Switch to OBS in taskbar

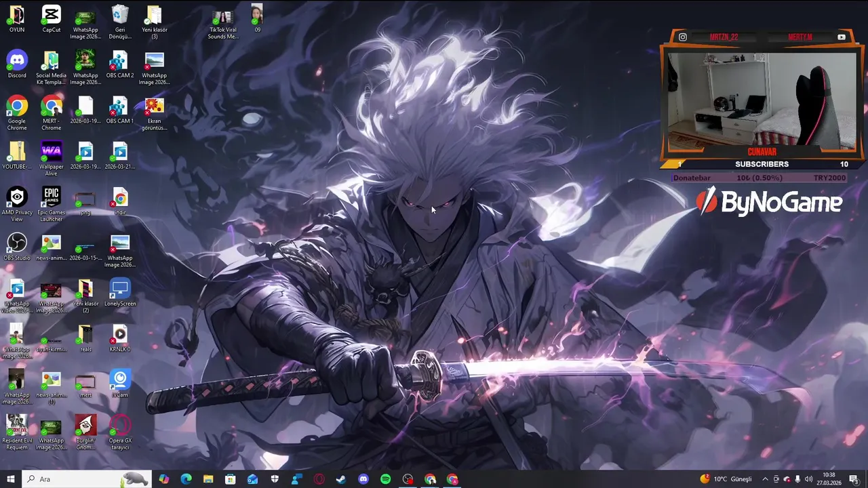[408, 479]
